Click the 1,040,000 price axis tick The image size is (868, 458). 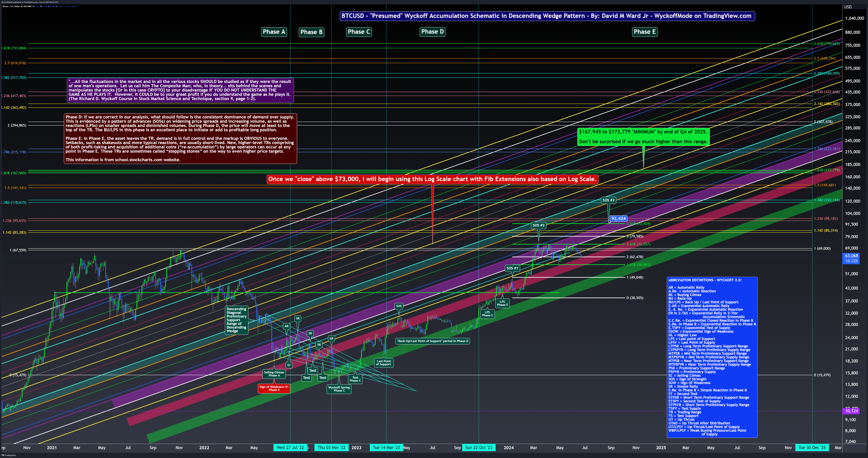tap(854, 18)
